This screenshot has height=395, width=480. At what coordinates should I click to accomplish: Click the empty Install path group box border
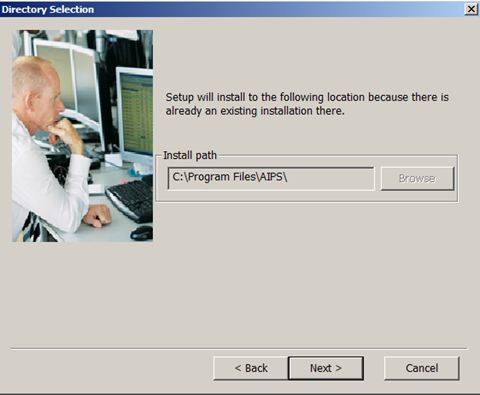pyautogui.click(x=307, y=201)
